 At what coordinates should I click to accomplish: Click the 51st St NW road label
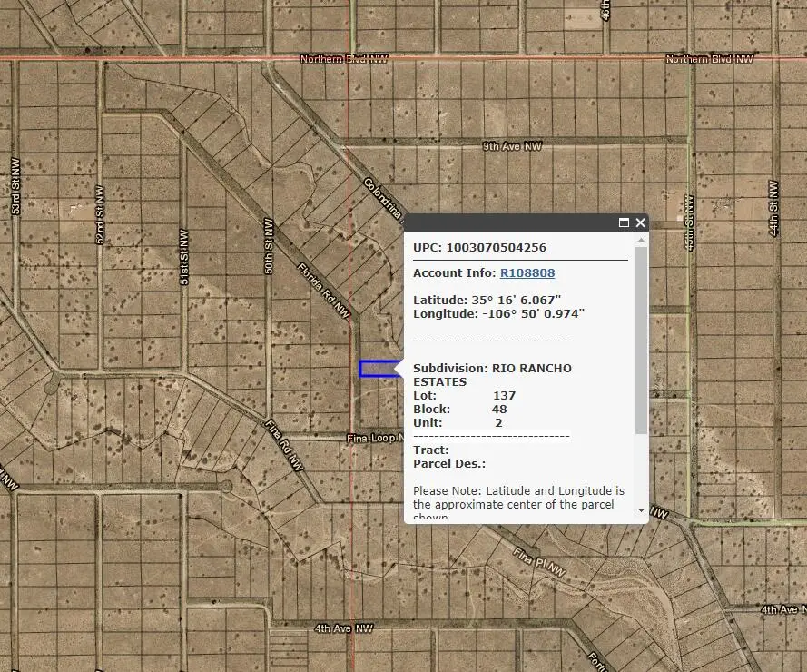coord(183,254)
